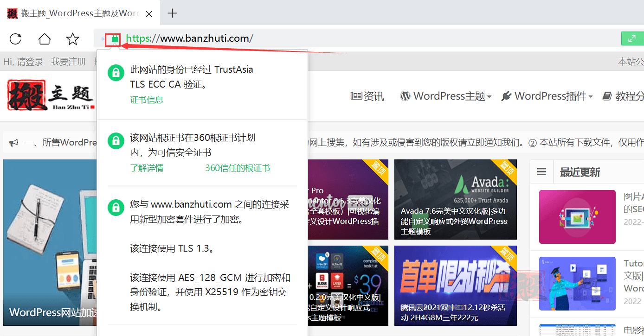Click the green expand icon at address bar end
644x336 pixels.
click(x=632, y=38)
